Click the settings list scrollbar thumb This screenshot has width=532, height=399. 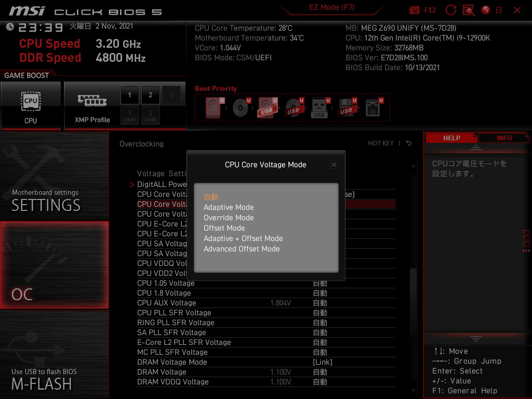[x=413, y=302]
